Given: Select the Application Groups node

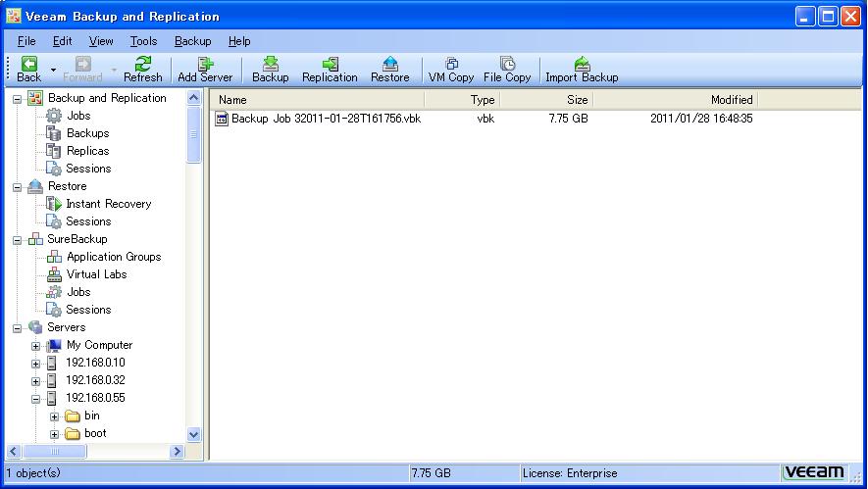Looking at the screenshot, I should [x=114, y=257].
